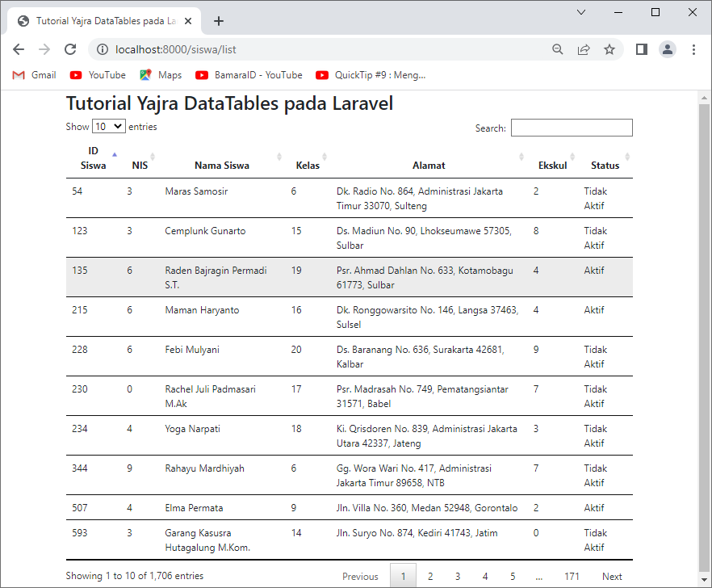
Task: Sort table by Alamat column
Action: [x=429, y=165]
